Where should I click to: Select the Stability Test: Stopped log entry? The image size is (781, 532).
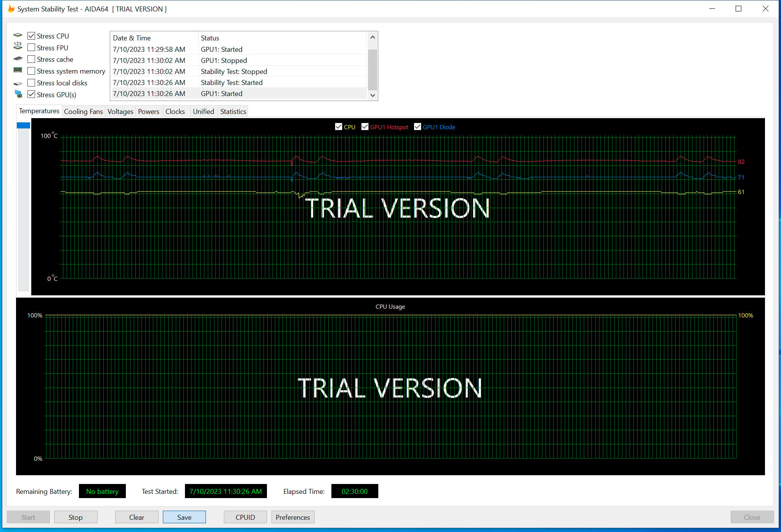click(239, 72)
